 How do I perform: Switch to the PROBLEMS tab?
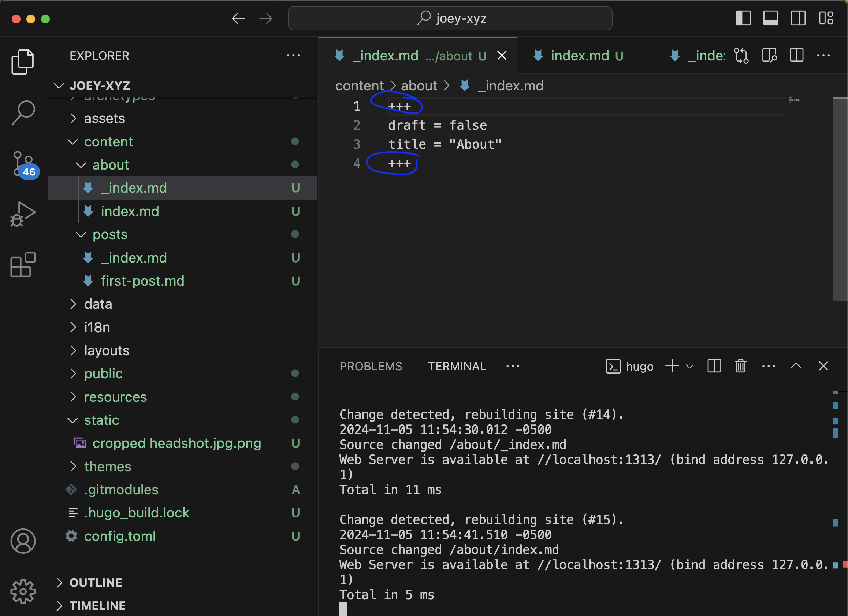371,366
